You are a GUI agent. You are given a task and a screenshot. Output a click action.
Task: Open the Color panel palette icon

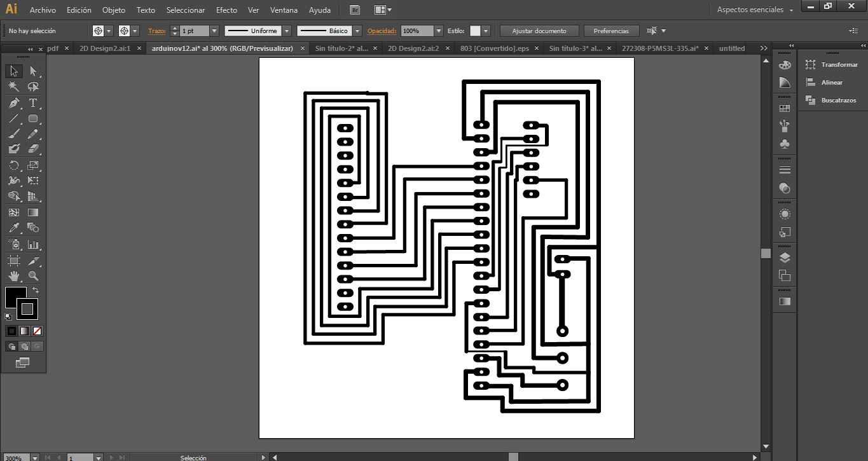(x=785, y=65)
